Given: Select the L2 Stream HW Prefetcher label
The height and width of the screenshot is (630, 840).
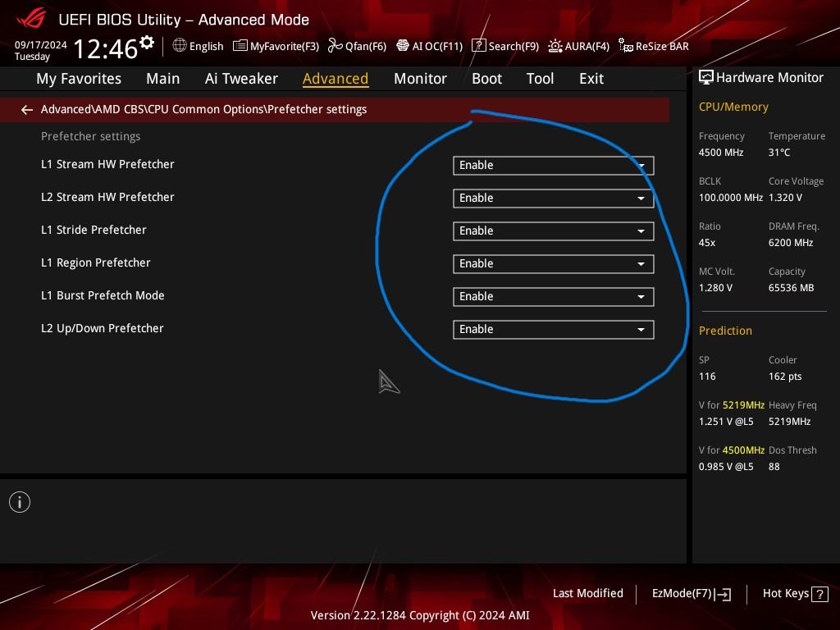Looking at the screenshot, I should (107, 197).
